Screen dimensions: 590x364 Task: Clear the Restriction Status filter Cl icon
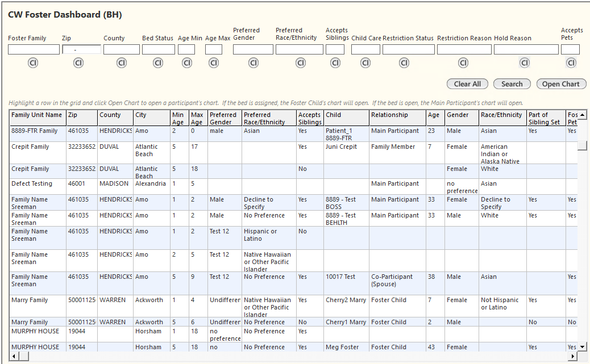(404, 63)
